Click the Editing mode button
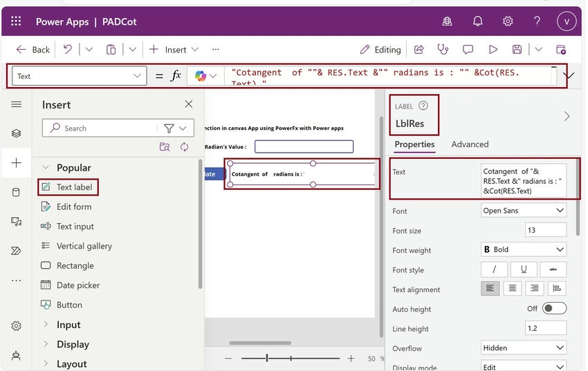Viewport: 588px width, 371px height. 380,50
